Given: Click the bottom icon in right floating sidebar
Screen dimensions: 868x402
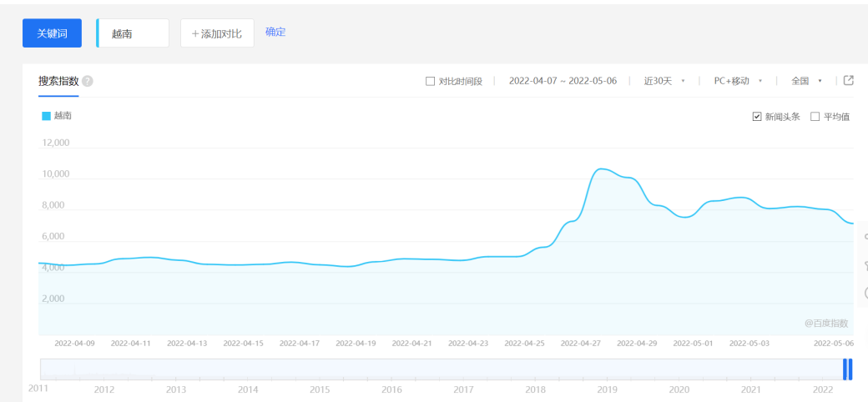Looking at the screenshot, I should click(865, 294).
